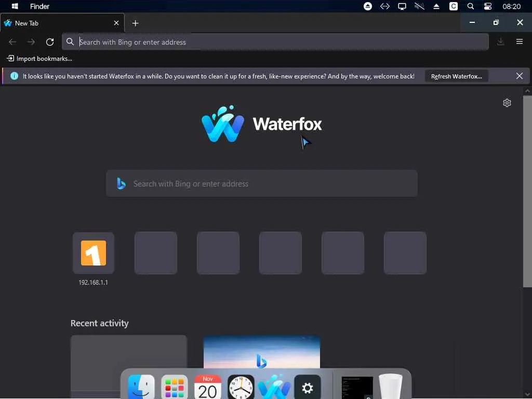The image size is (532, 399).
Task: Open the downloads panel icon
Action: coord(500,42)
